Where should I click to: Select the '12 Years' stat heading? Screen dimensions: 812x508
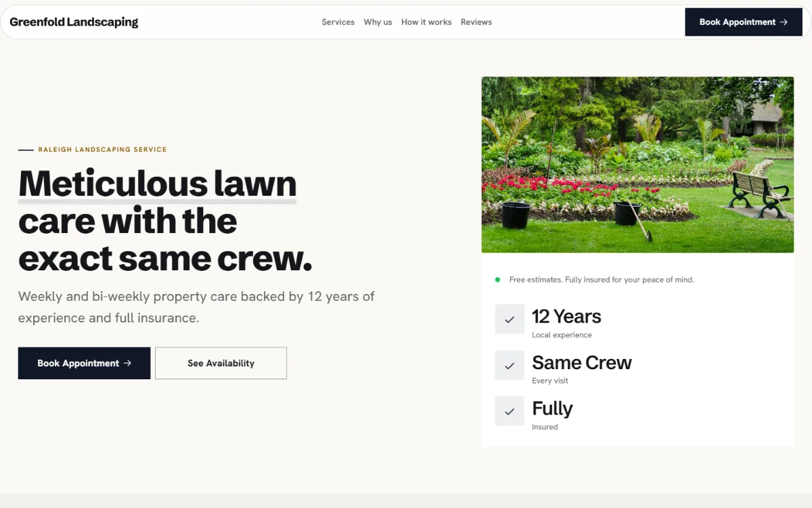[566, 316]
